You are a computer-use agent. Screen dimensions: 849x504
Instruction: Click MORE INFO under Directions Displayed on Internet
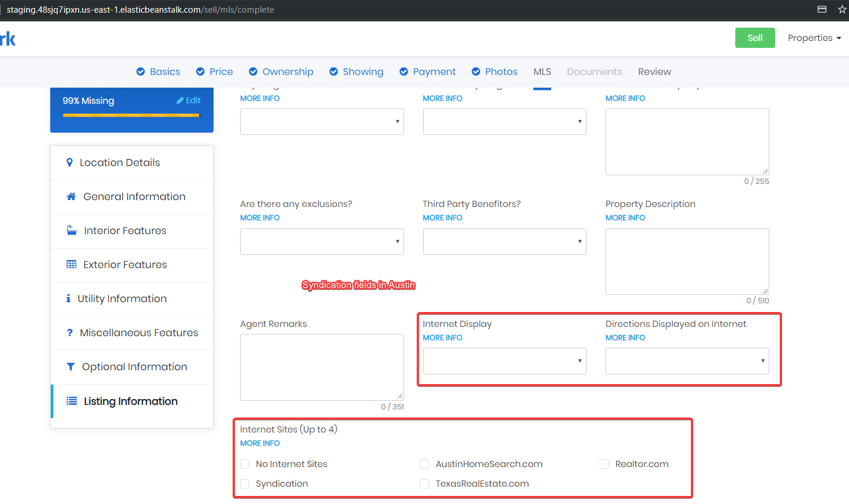click(x=625, y=338)
